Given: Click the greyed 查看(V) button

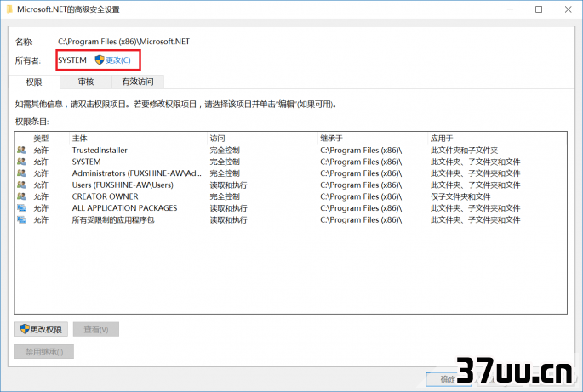Looking at the screenshot, I should (x=96, y=329).
